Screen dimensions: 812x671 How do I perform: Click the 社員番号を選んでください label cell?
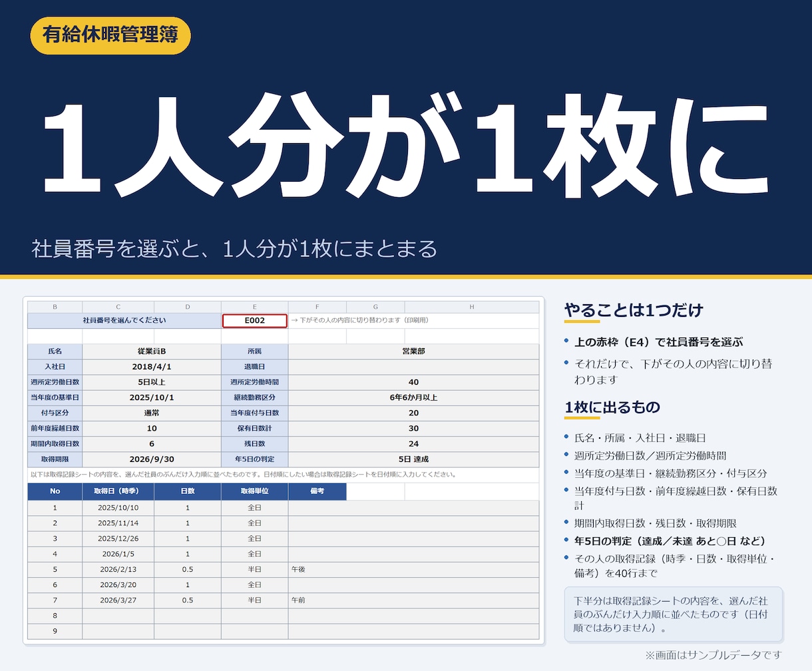pyautogui.click(x=124, y=321)
